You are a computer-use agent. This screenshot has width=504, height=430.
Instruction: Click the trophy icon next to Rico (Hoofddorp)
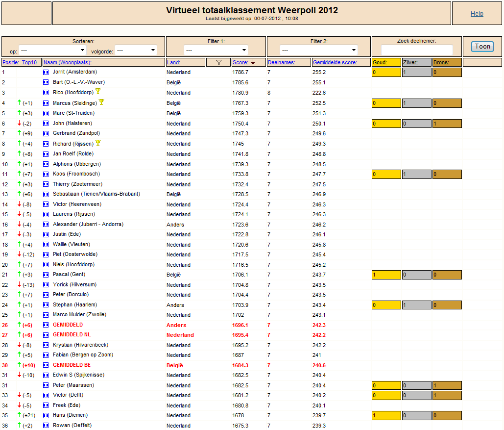click(98, 91)
